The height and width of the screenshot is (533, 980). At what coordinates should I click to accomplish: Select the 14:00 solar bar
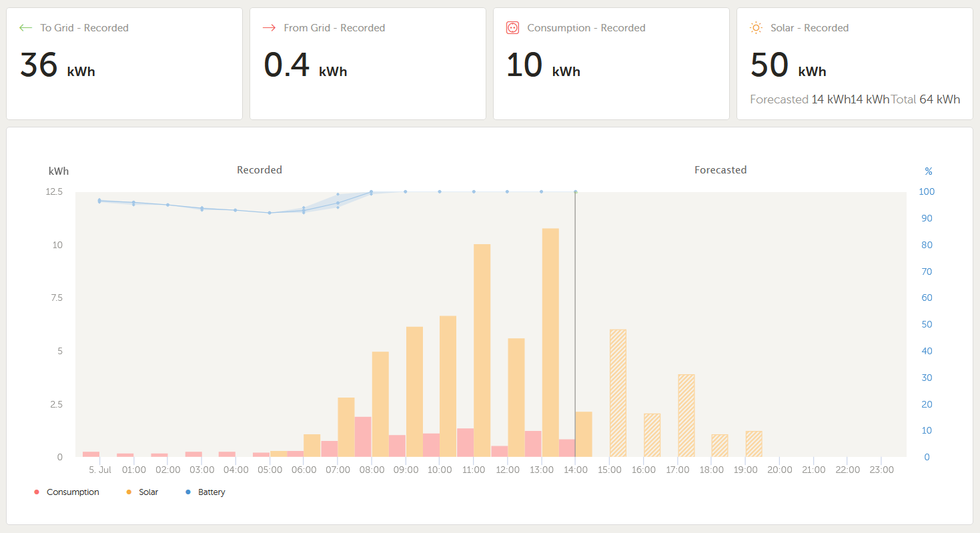coord(584,434)
